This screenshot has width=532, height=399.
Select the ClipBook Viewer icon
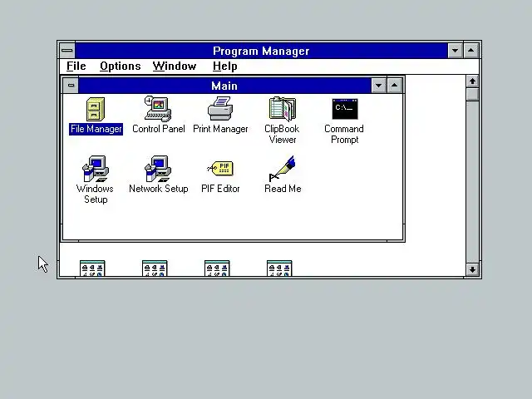point(283,109)
